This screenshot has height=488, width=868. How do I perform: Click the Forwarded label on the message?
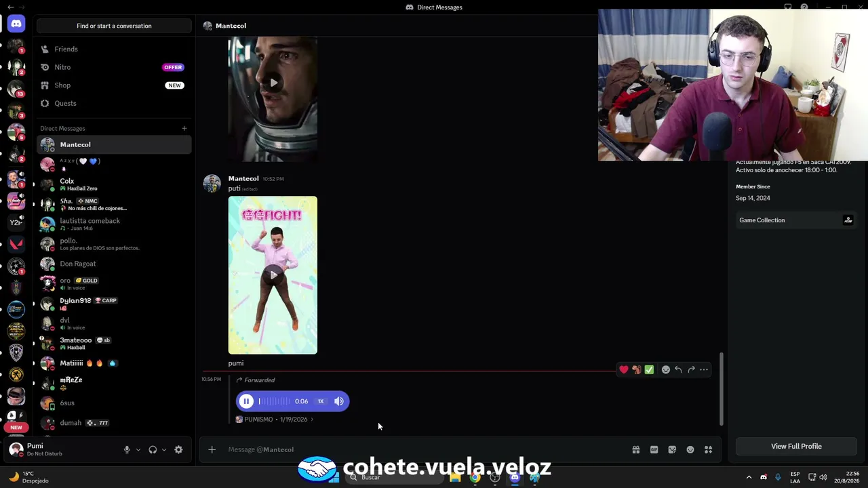pyautogui.click(x=259, y=380)
